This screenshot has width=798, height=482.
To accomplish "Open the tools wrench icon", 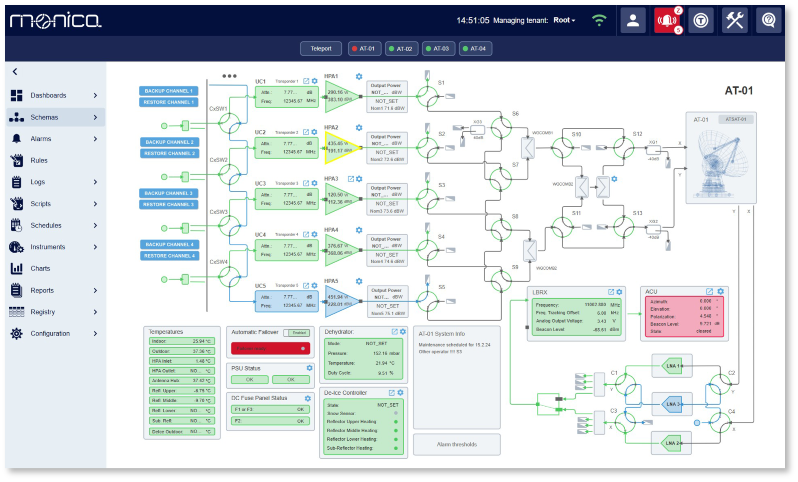I will pos(735,20).
